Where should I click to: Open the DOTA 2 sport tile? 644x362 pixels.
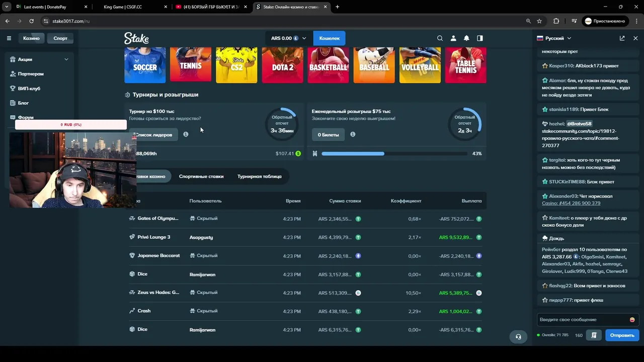[282, 65]
